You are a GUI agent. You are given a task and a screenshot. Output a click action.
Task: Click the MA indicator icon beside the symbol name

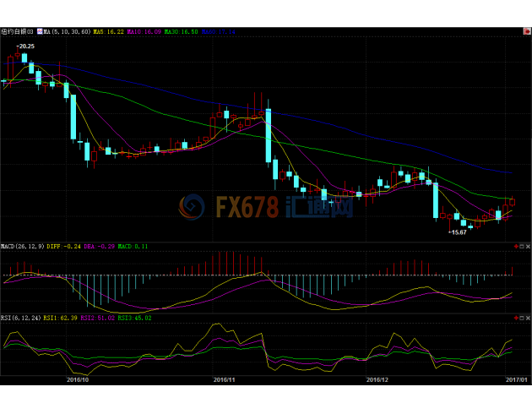pos(40,31)
